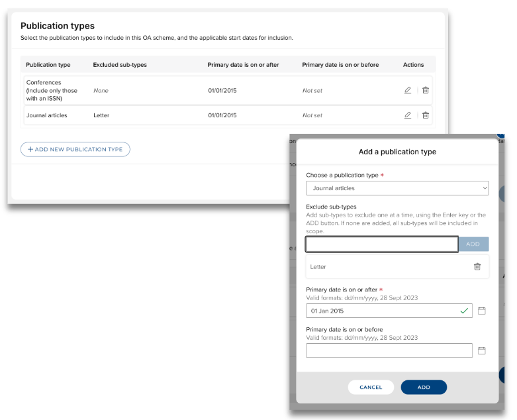Cancel the Add a publication type dialog
517x420 pixels.
coord(371,387)
